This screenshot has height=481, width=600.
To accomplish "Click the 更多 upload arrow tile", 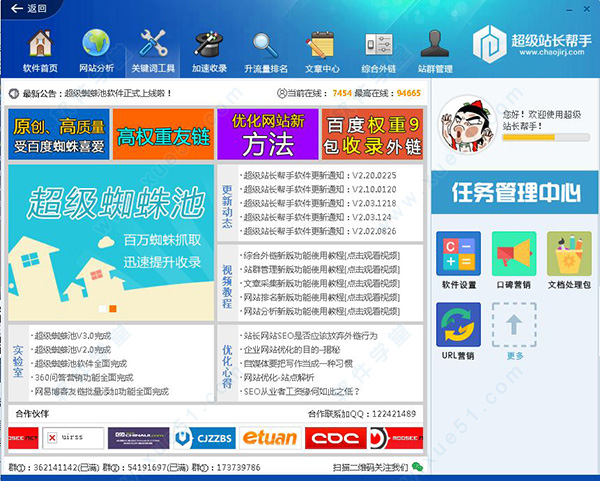I will 514,324.
